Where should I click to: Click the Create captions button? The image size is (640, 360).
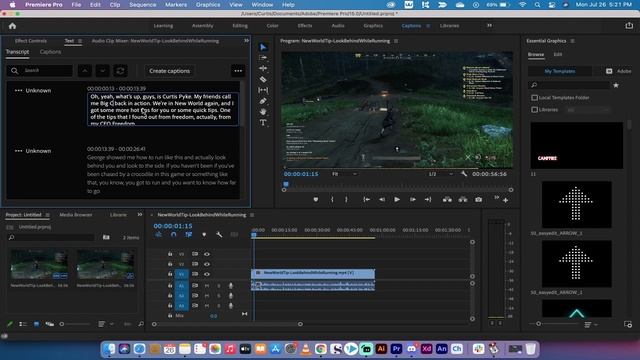click(169, 71)
